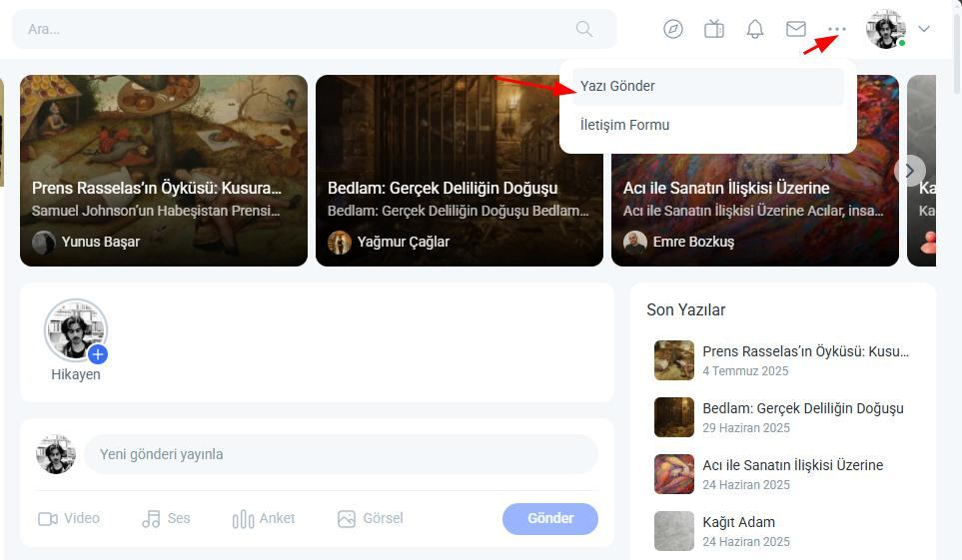Open your story avatar circle
This screenshot has height=560, width=962.
pos(76,330)
